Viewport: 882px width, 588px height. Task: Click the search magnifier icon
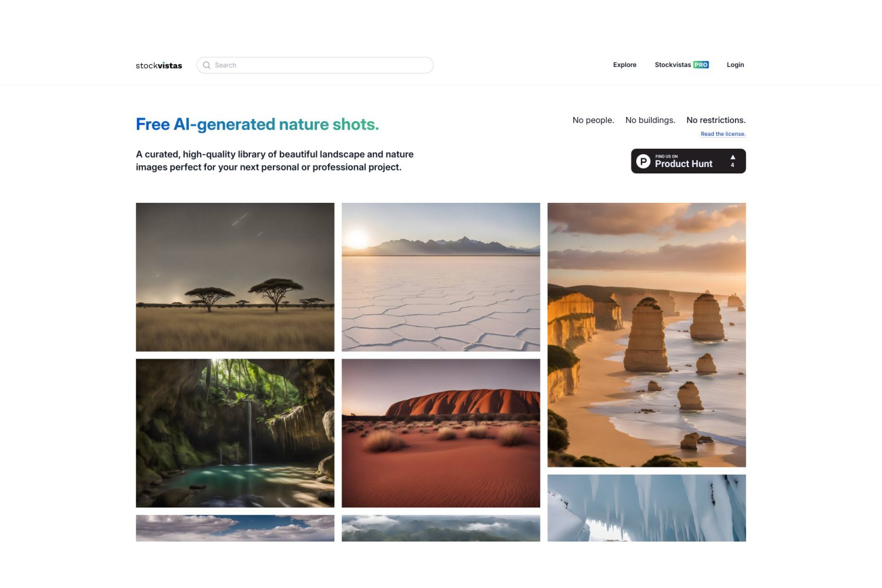pyautogui.click(x=206, y=65)
